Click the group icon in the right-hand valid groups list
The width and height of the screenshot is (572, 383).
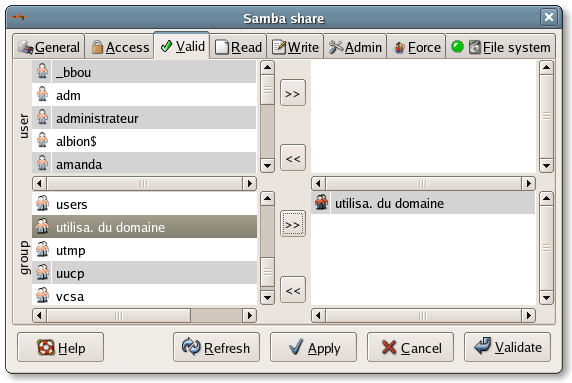(321, 202)
